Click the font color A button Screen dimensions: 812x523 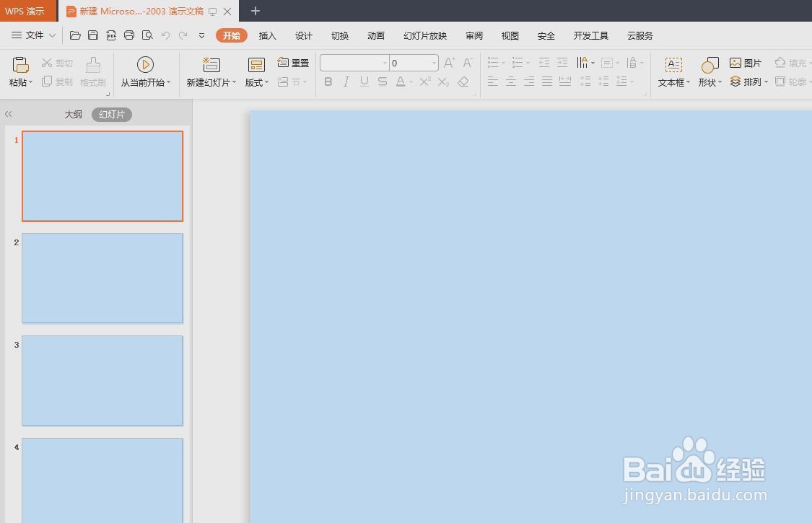coord(401,82)
